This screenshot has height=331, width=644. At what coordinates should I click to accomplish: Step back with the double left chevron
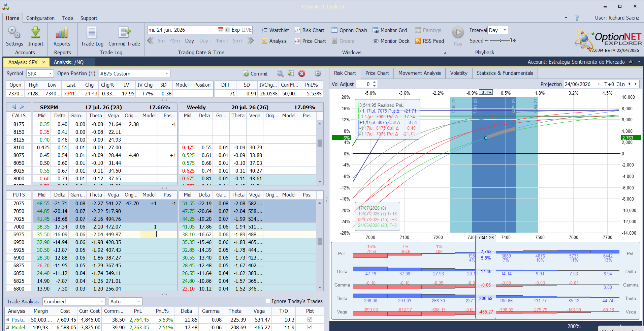[151, 41]
